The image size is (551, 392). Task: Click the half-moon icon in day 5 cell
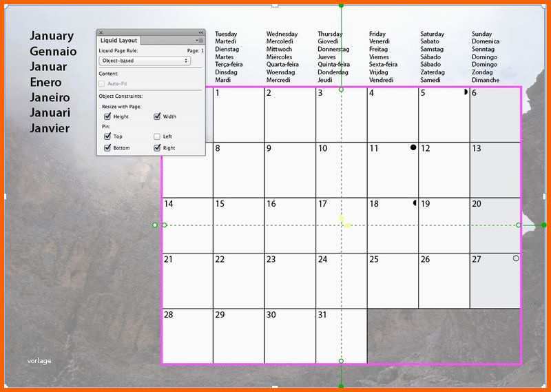coord(466,92)
